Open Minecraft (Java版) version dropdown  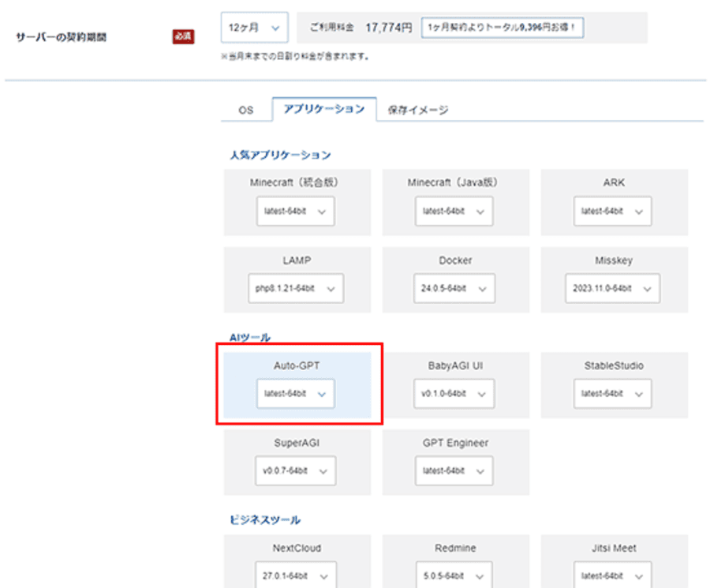pos(454,211)
